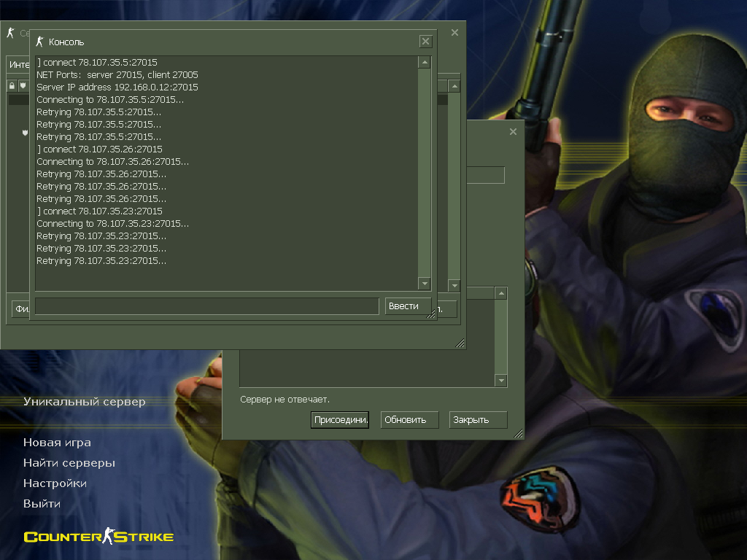Submit the command with the Ввести button

(408, 306)
